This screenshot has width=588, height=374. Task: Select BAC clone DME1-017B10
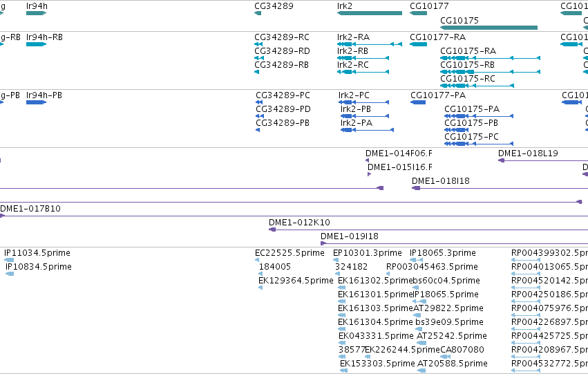[30, 209]
